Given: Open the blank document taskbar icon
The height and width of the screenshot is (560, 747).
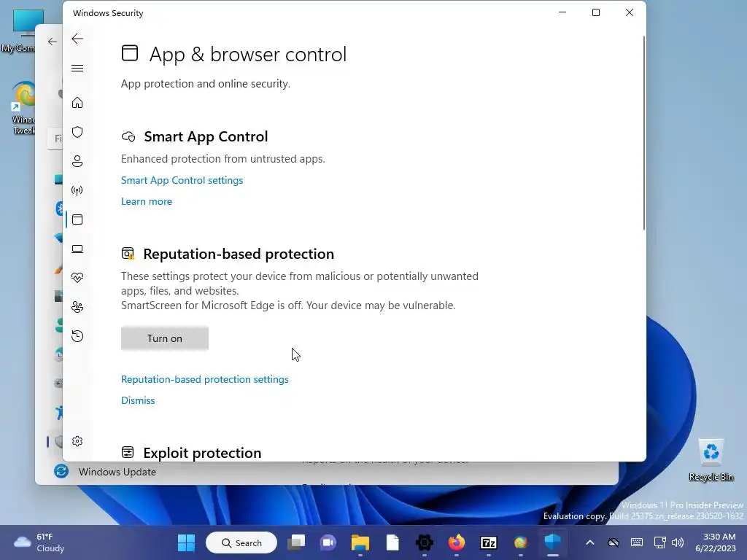Looking at the screenshot, I should pyautogui.click(x=392, y=542).
